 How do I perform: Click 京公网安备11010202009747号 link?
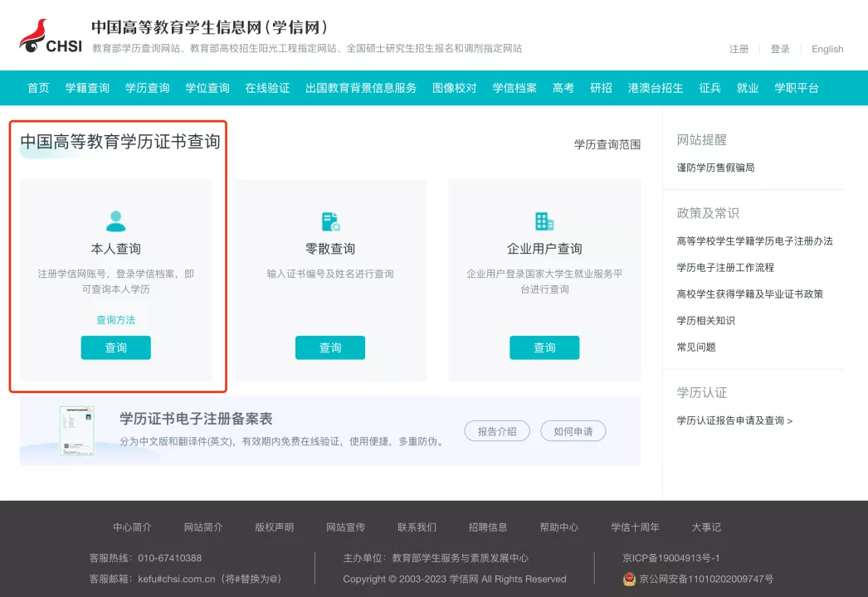coord(706,580)
